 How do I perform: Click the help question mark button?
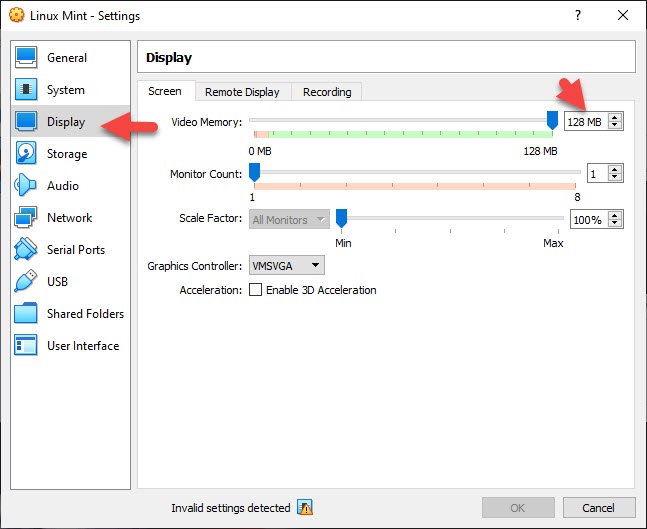[x=577, y=16]
